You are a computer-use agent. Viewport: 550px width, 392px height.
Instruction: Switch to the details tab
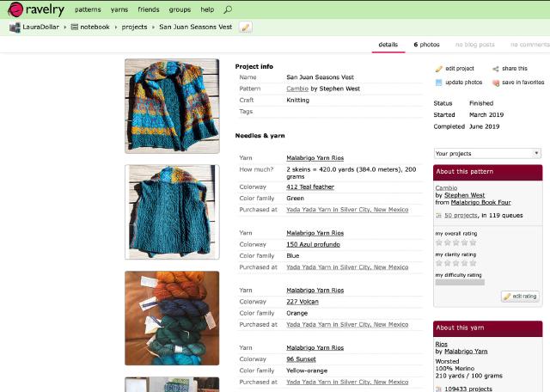coord(388,45)
